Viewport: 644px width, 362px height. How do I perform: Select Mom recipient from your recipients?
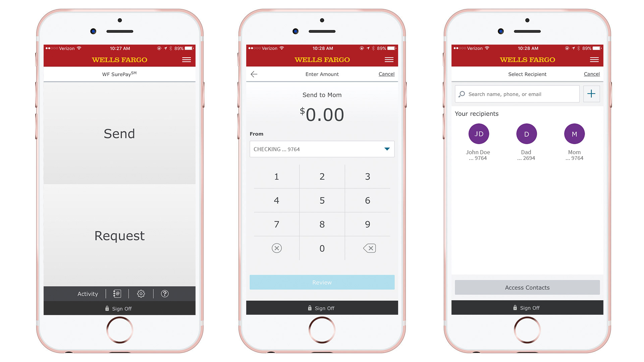(574, 134)
